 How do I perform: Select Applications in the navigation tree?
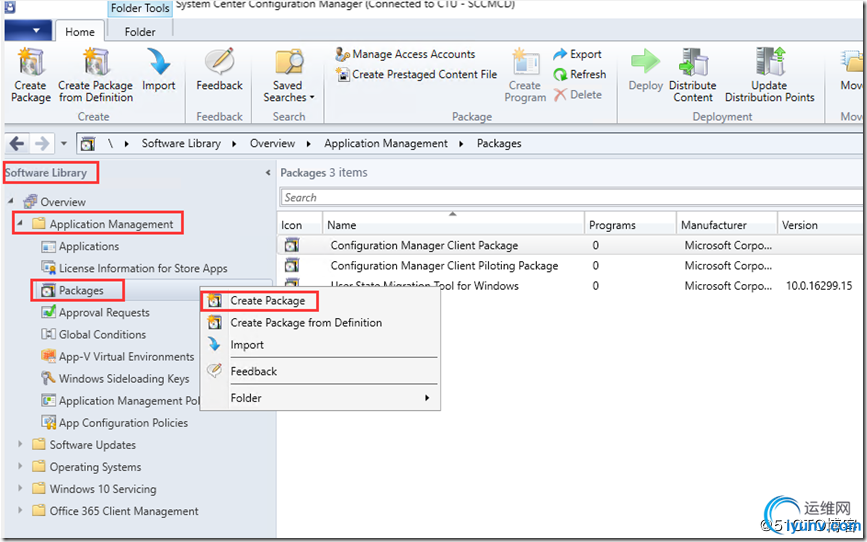coord(88,246)
